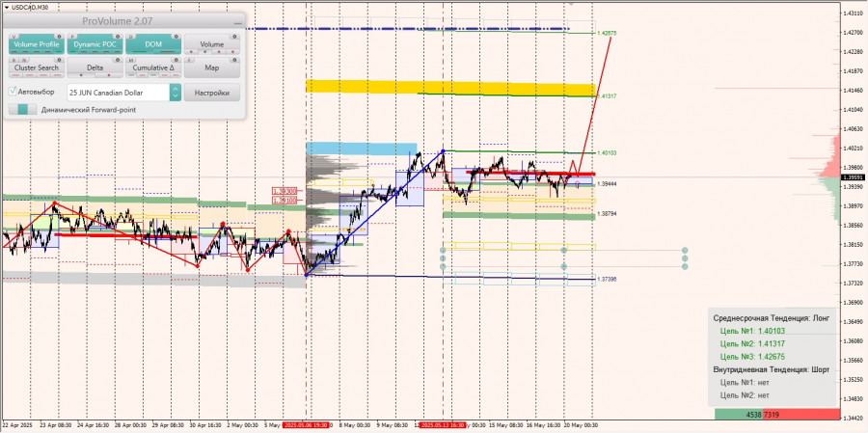Click Цель №1: 1.40103 in info panel
This screenshot has width=868, height=433.
(753, 331)
